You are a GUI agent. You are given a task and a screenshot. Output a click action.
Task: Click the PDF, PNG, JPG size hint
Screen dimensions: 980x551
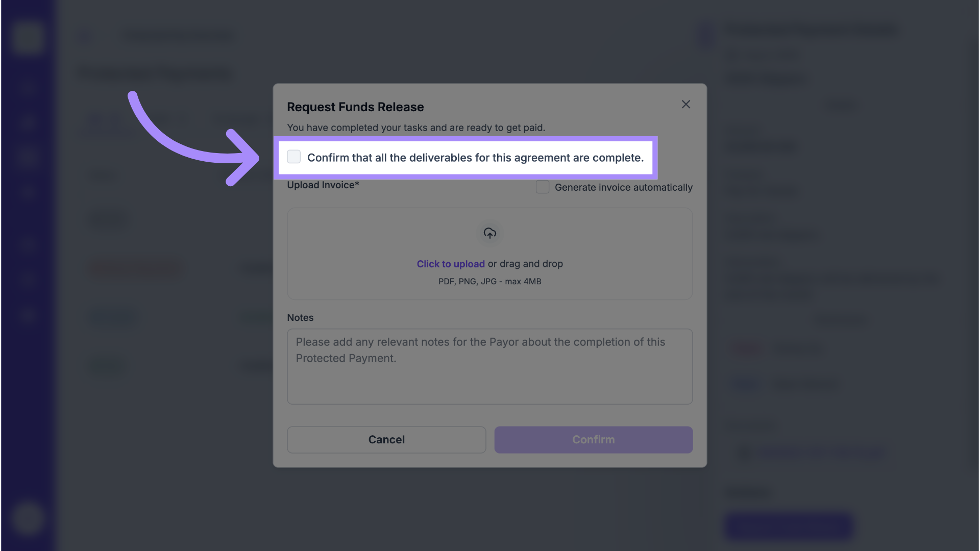coord(489,281)
